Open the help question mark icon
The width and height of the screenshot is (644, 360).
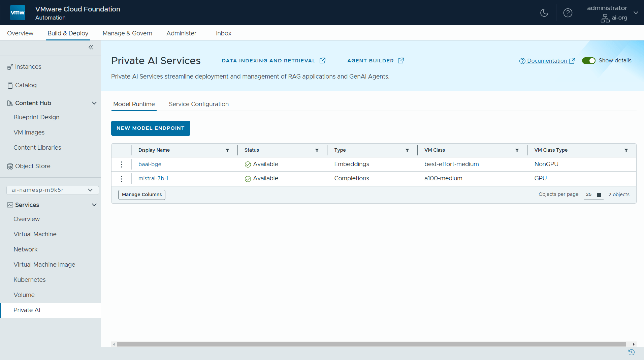pyautogui.click(x=568, y=13)
